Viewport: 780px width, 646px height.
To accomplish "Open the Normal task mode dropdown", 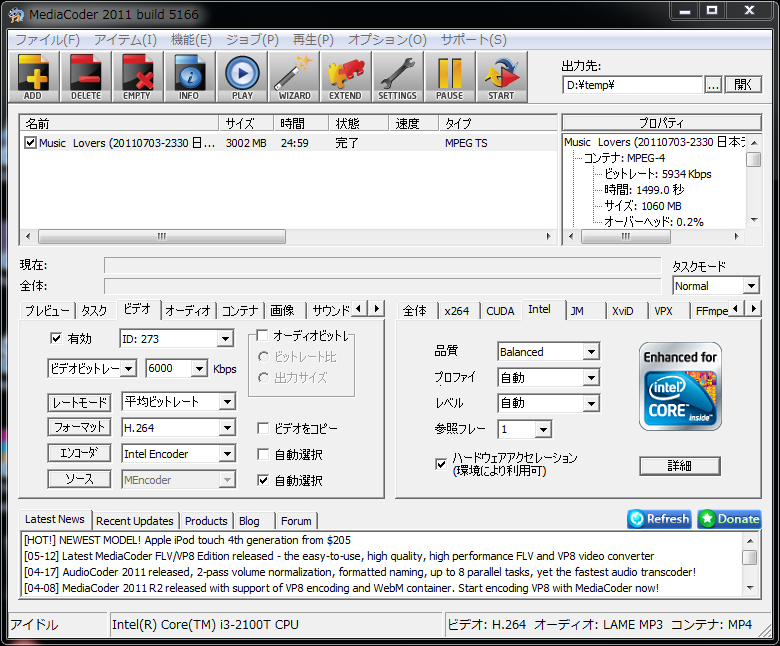I will click(x=751, y=286).
